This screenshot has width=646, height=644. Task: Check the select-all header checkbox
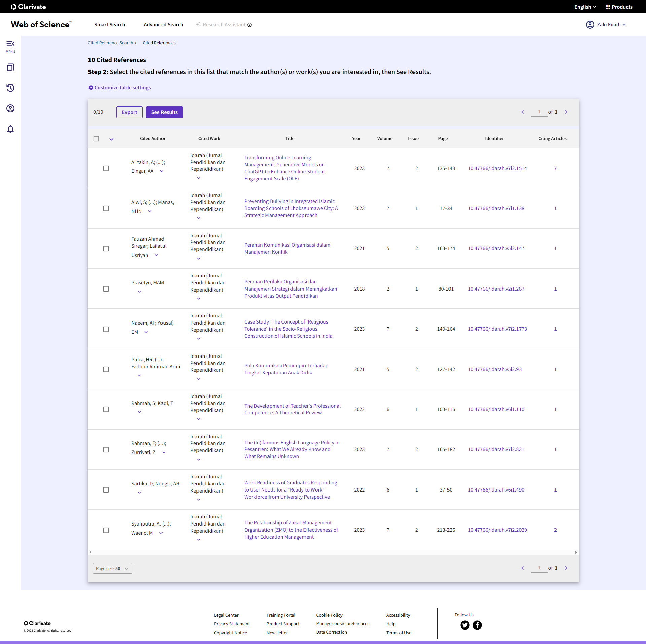96,139
